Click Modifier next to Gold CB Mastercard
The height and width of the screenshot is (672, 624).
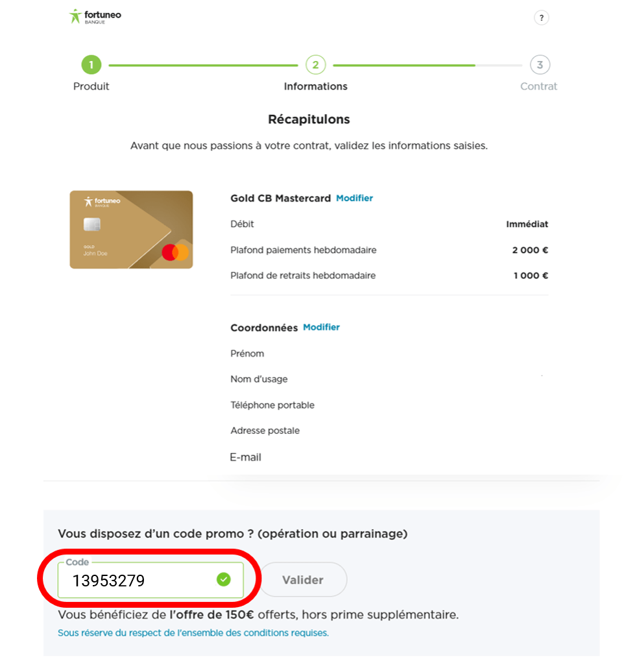tap(354, 198)
